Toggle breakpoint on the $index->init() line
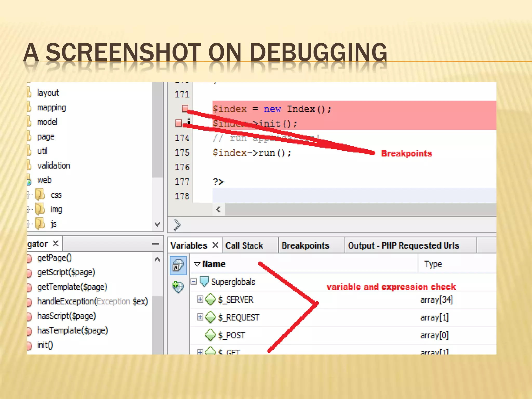Image resolution: width=532 pixels, height=399 pixels. coord(179,123)
